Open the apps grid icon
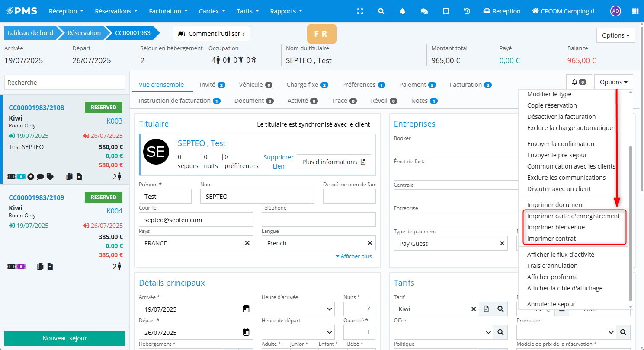Viewport: 644px width, 350px height. coord(635,11)
